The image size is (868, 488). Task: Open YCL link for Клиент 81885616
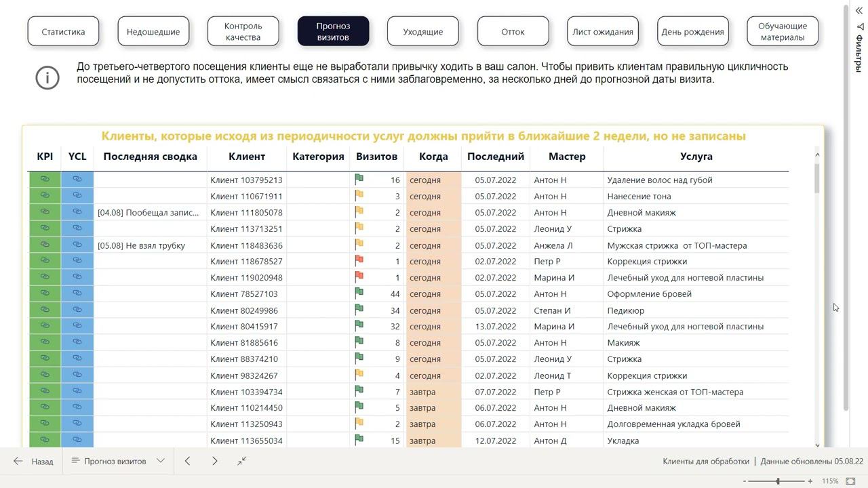(77, 342)
